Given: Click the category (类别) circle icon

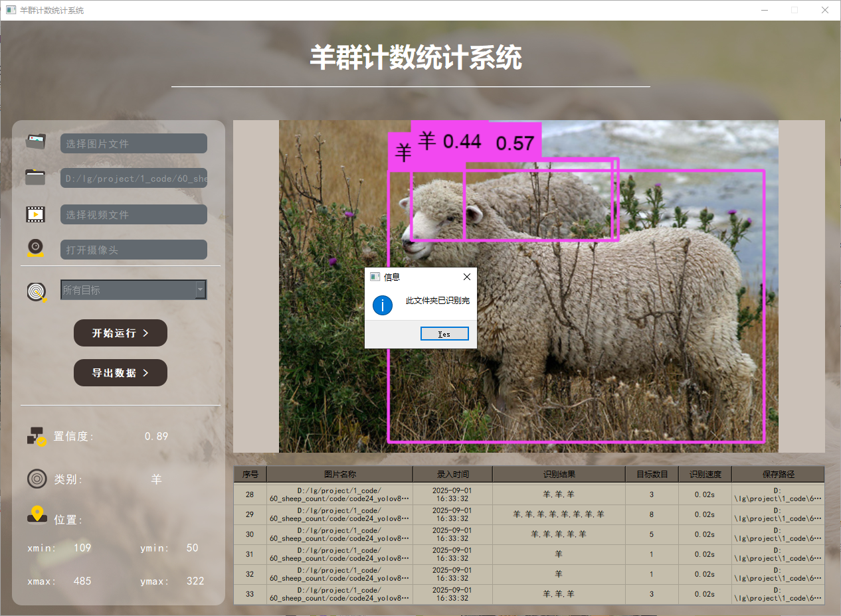Looking at the screenshot, I should coord(37,479).
